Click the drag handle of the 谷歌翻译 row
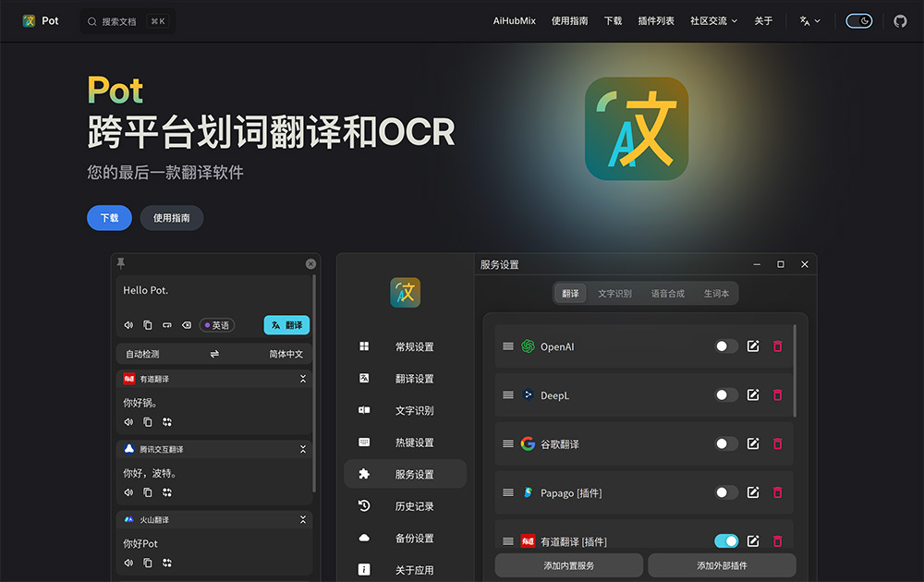The height and width of the screenshot is (582, 924). (508, 444)
